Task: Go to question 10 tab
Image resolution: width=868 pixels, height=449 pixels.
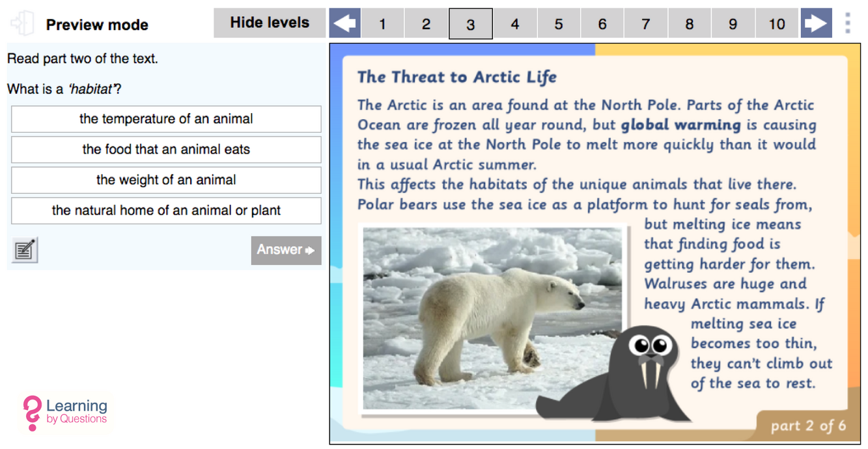Action: (776, 24)
